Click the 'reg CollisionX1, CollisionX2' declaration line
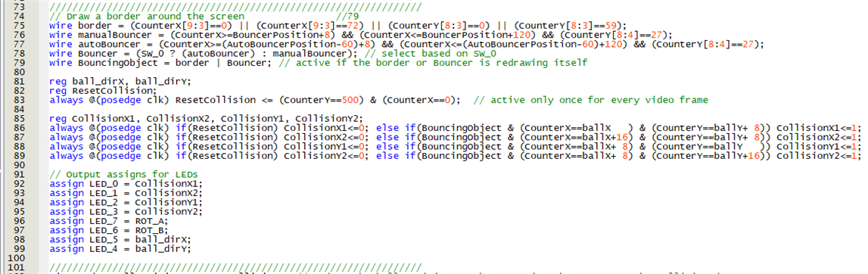The height and width of the screenshot is (274, 868). (206, 119)
